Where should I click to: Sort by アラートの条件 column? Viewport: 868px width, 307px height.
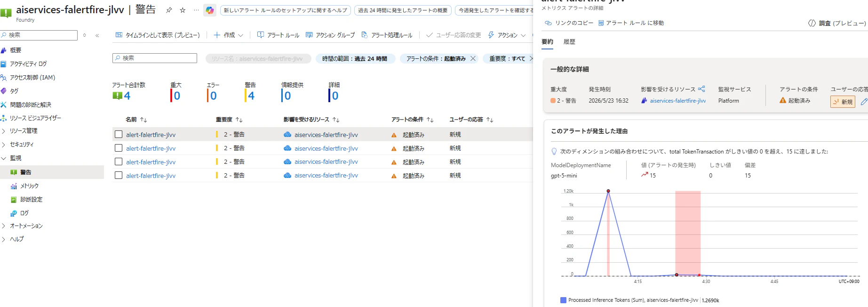(x=413, y=120)
